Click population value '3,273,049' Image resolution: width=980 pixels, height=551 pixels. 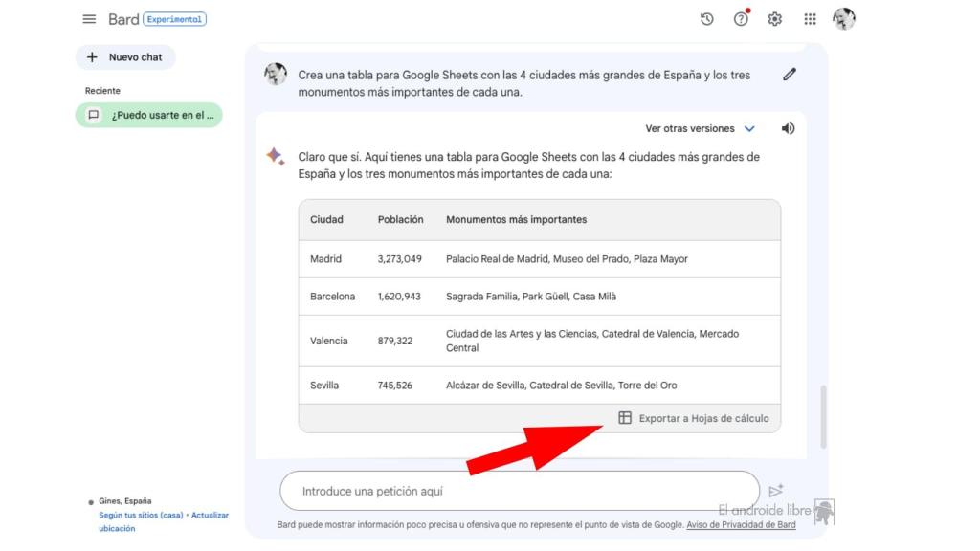pyautogui.click(x=399, y=258)
